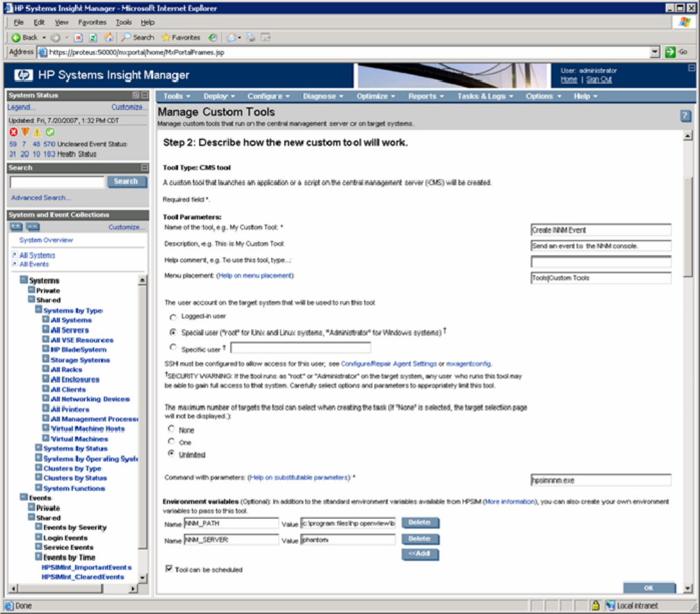This screenshot has height=614, width=700.
Task: Open the Options dropdown menu
Action: [544, 96]
